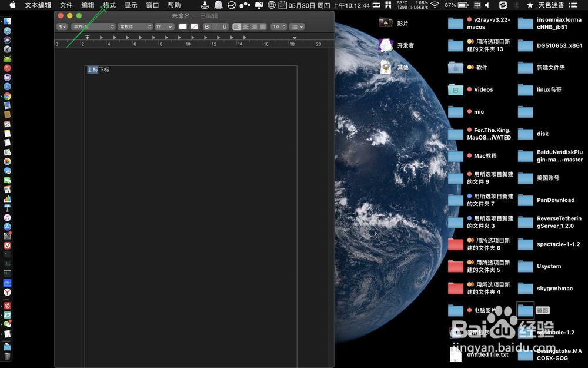
Task: Open the line spacing 1.0 dropdown
Action: pos(279,26)
